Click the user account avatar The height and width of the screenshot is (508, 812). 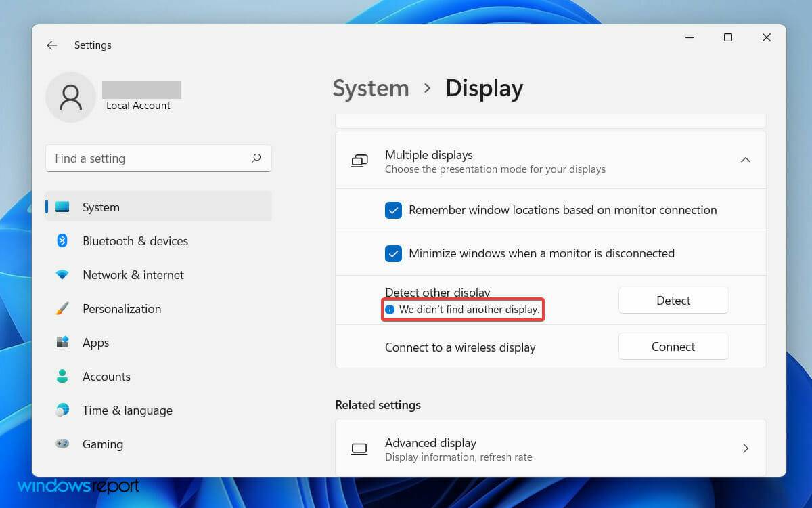click(70, 97)
